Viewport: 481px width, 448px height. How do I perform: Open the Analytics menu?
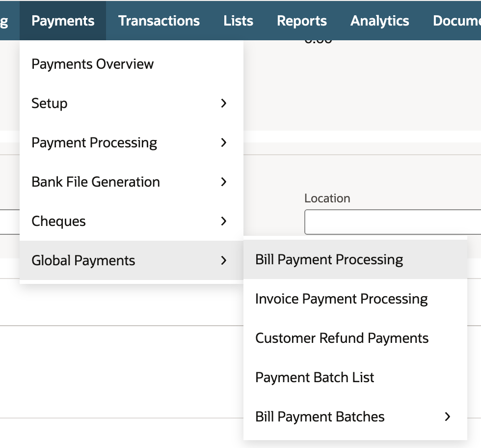pos(380,21)
